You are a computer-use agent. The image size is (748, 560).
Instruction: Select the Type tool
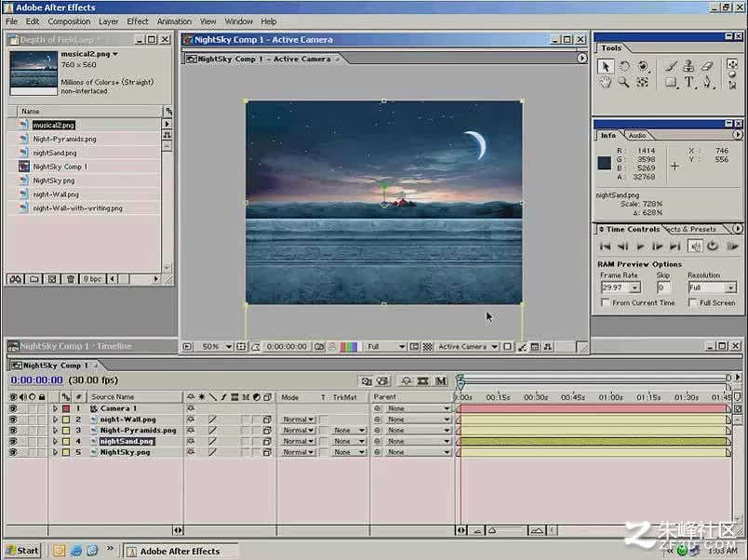(688, 82)
